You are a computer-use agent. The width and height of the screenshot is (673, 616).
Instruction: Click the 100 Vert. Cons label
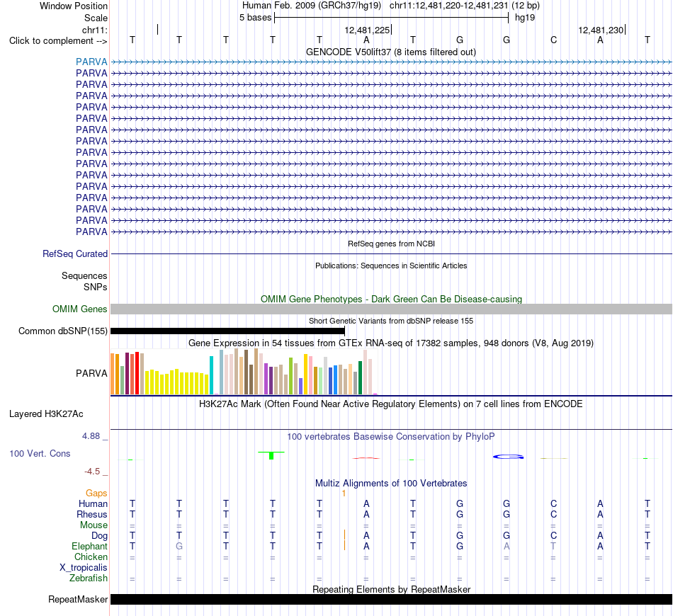point(40,453)
